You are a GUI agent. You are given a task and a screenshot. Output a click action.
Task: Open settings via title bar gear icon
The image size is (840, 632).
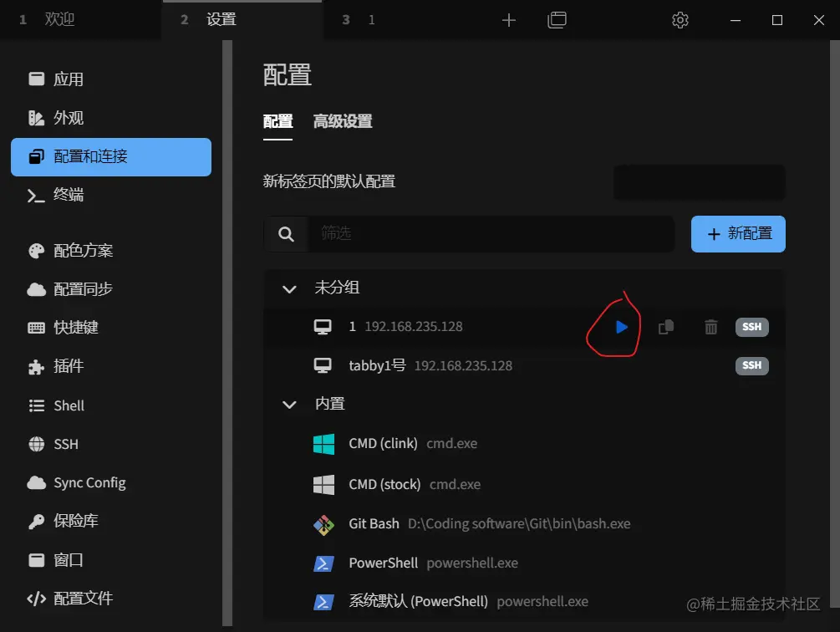680,20
